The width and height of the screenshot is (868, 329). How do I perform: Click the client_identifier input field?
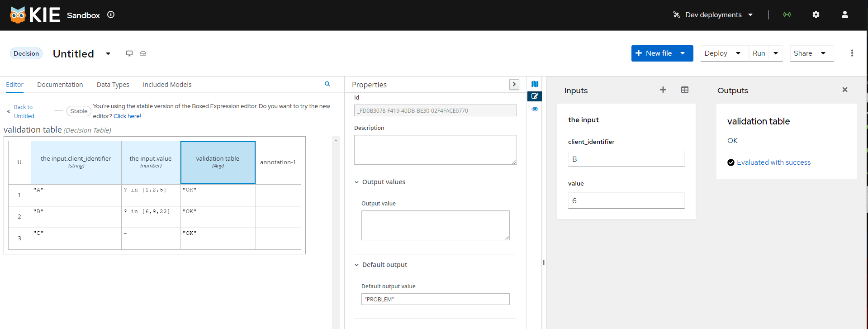click(x=626, y=159)
